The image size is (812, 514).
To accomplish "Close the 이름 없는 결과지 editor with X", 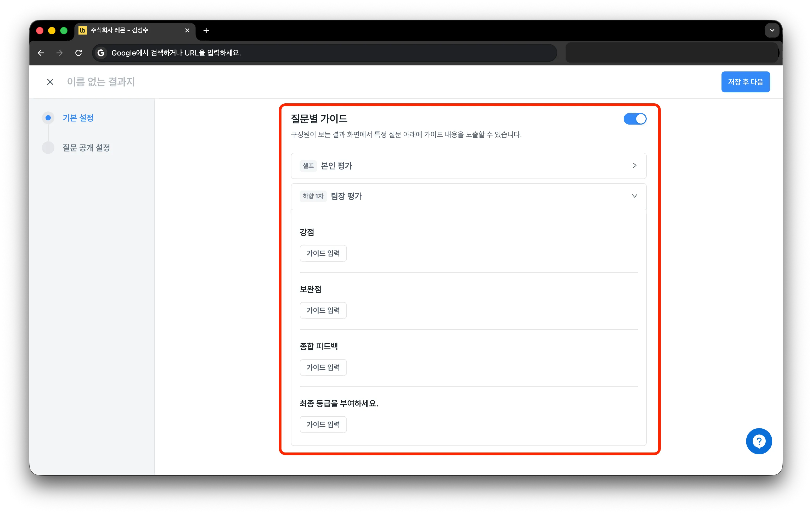I will (x=50, y=82).
